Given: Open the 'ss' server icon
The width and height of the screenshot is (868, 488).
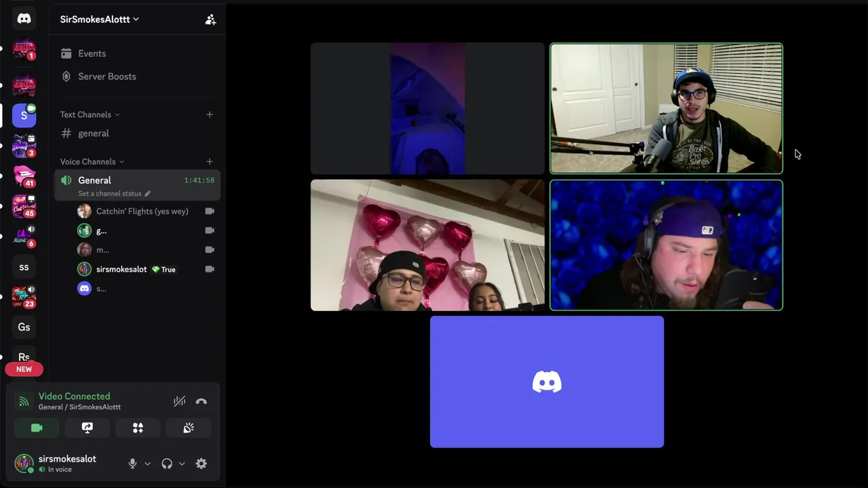Looking at the screenshot, I should (x=24, y=267).
